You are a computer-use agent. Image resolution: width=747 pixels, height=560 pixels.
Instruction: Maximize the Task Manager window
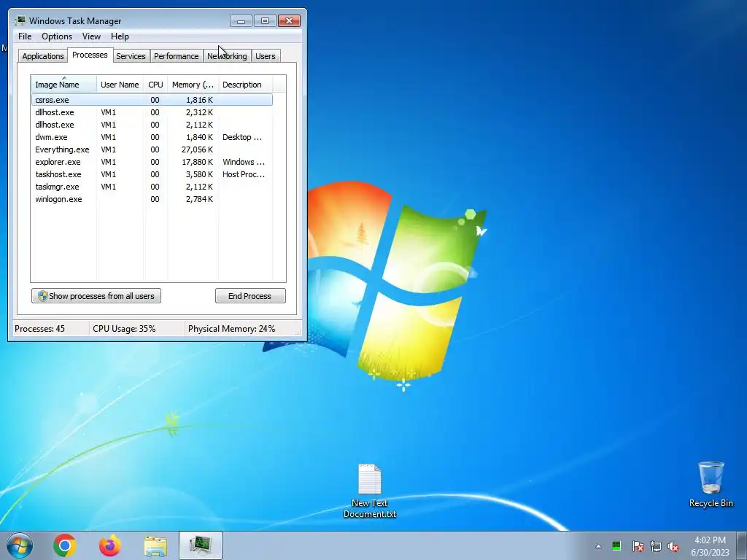265,21
